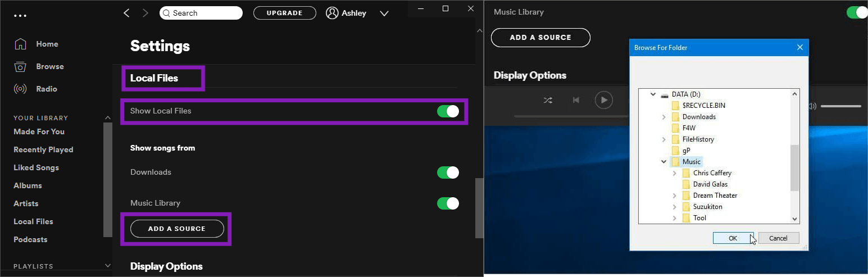The image size is (868, 277).
Task: Click the Home icon in sidebar
Action: coord(20,44)
